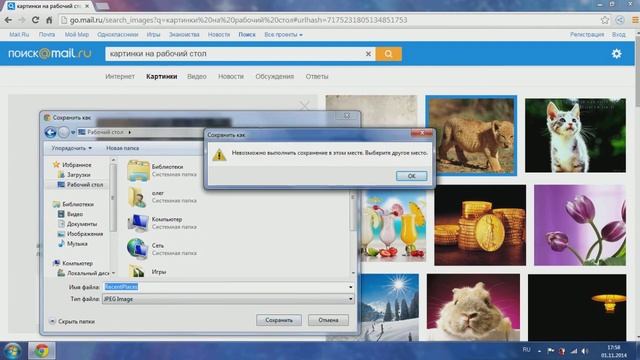Open the purple tulips thumbnail

click(580, 225)
